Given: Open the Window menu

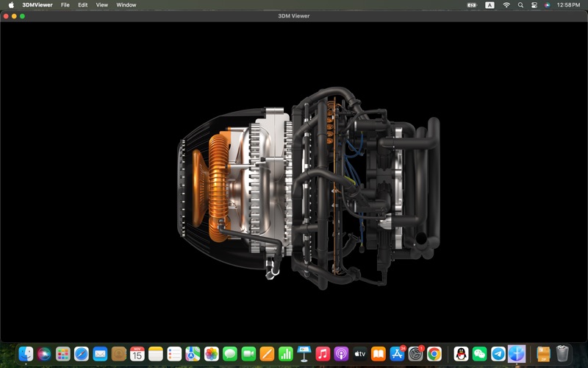Looking at the screenshot, I should coord(126,4).
